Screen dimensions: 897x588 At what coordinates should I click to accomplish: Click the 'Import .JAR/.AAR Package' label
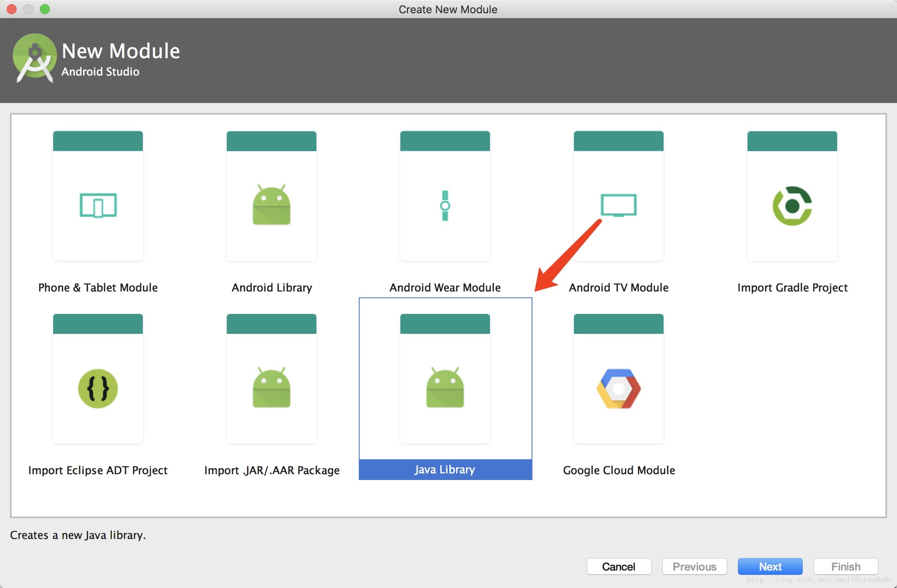(x=272, y=470)
